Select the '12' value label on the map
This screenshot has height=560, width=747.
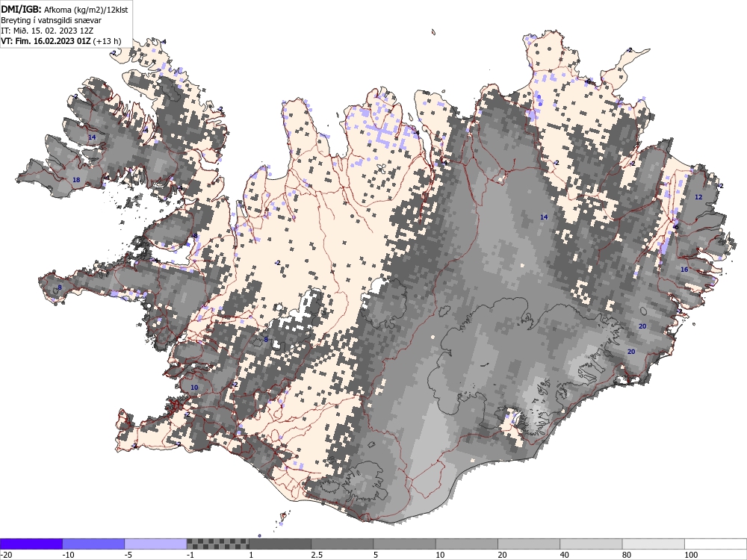(x=698, y=196)
